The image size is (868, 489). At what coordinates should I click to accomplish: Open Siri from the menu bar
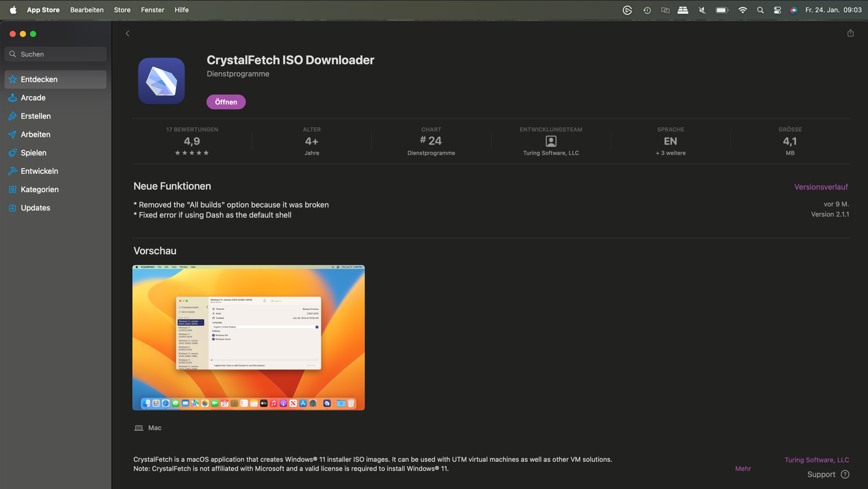coord(794,10)
